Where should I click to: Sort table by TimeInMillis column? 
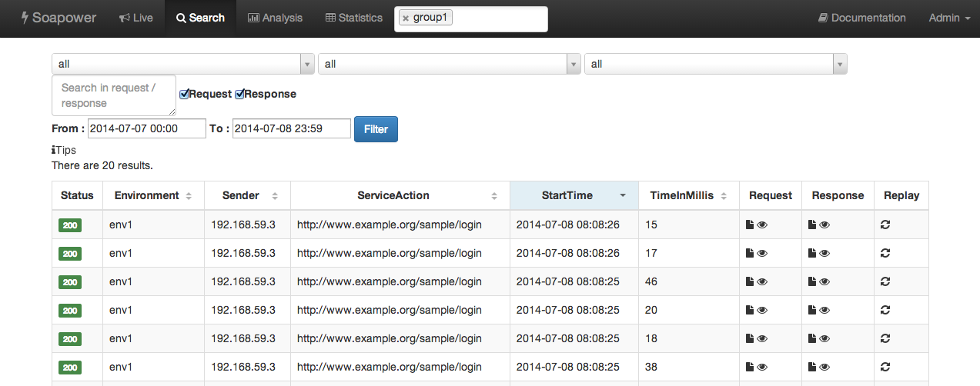pos(689,195)
